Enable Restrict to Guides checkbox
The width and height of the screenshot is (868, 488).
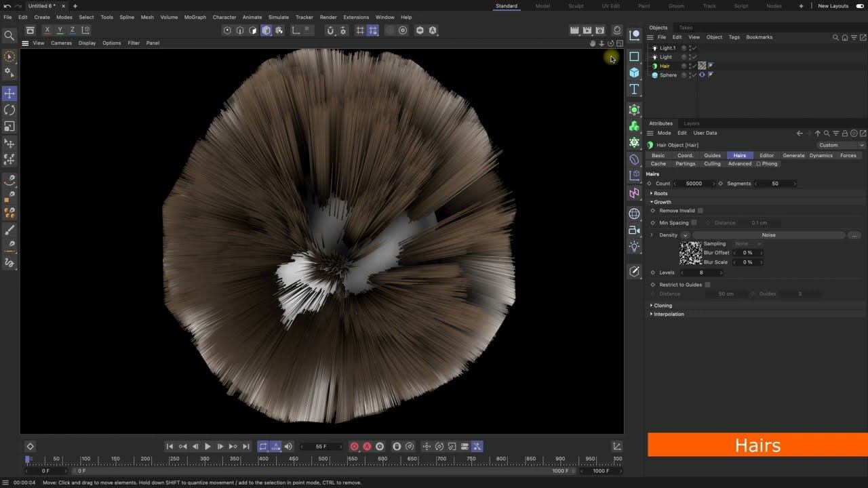[x=707, y=285]
